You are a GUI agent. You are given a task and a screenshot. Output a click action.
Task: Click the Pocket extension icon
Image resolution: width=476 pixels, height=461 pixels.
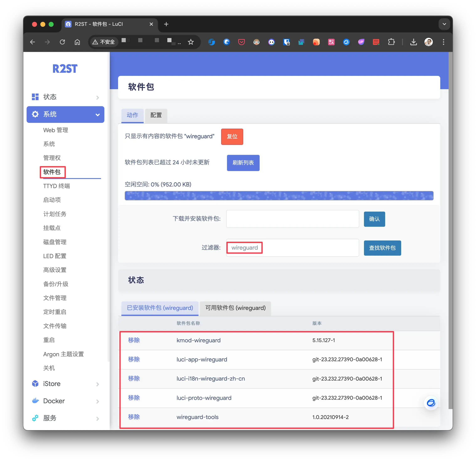[241, 42]
